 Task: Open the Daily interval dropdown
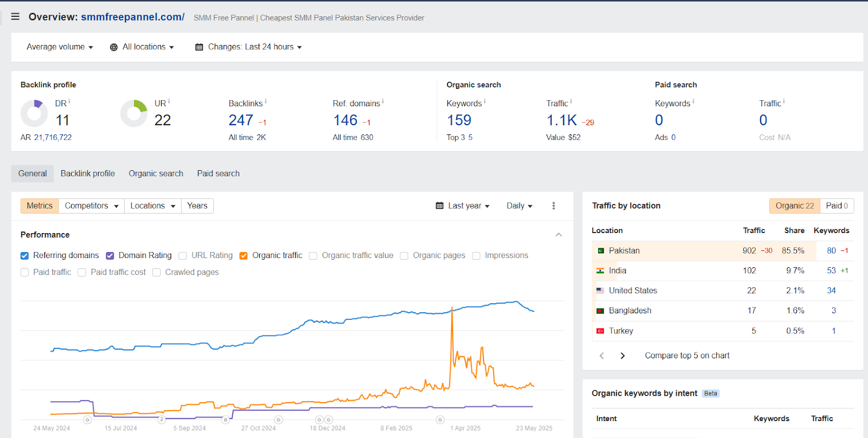pos(519,206)
